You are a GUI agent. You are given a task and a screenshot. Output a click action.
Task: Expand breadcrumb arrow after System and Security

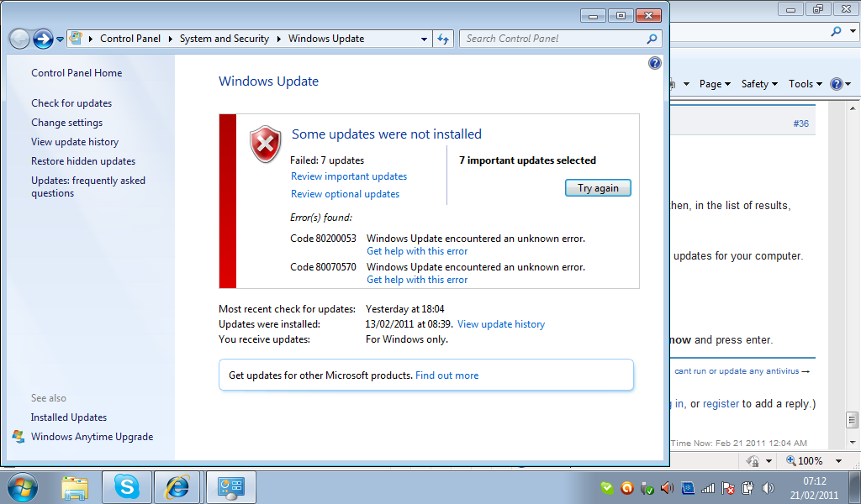coord(278,39)
